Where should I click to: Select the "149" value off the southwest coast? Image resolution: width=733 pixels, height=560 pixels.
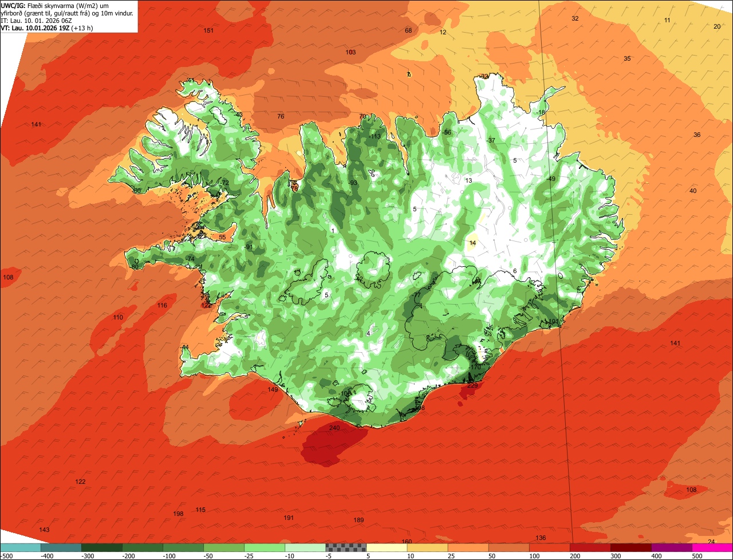[x=273, y=389]
